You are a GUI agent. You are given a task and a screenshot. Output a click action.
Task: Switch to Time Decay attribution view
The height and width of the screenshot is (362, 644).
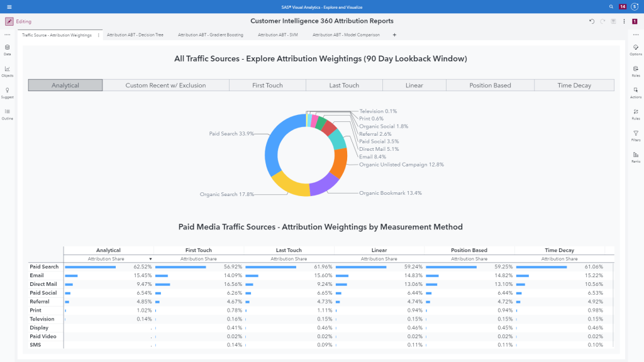pyautogui.click(x=574, y=85)
